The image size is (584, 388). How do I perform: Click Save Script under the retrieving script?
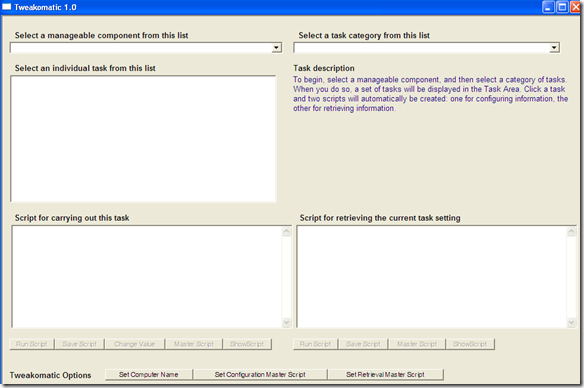point(363,344)
